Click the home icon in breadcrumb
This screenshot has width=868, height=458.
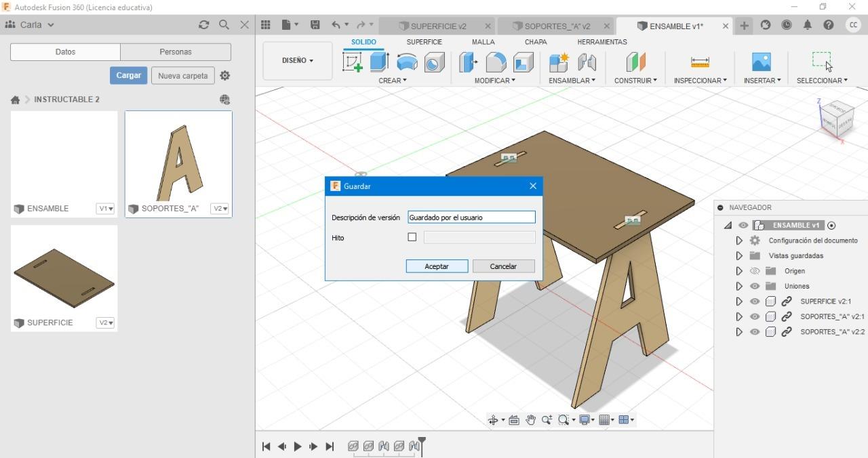[x=15, y=100]
